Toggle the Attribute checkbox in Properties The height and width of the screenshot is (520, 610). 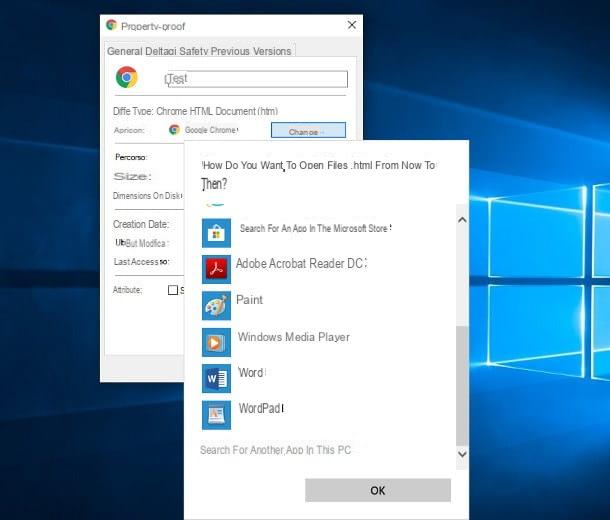point(173,290)
